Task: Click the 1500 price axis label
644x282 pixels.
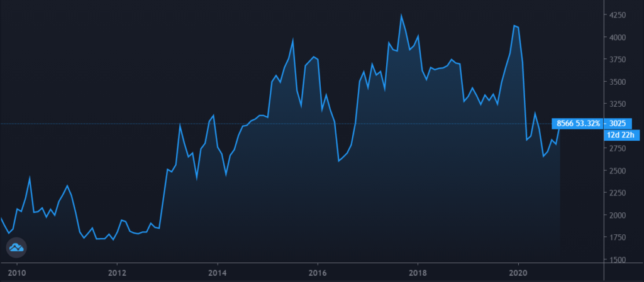Action: pos(618,259)
